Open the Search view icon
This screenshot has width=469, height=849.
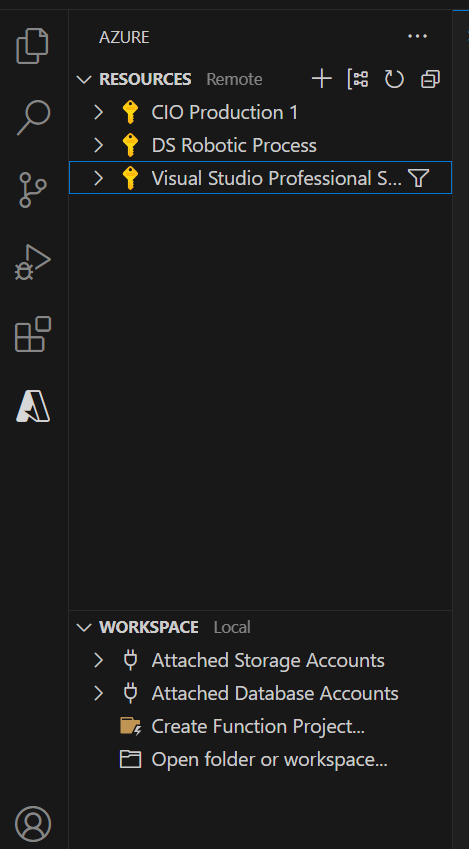tap(34, 117)
